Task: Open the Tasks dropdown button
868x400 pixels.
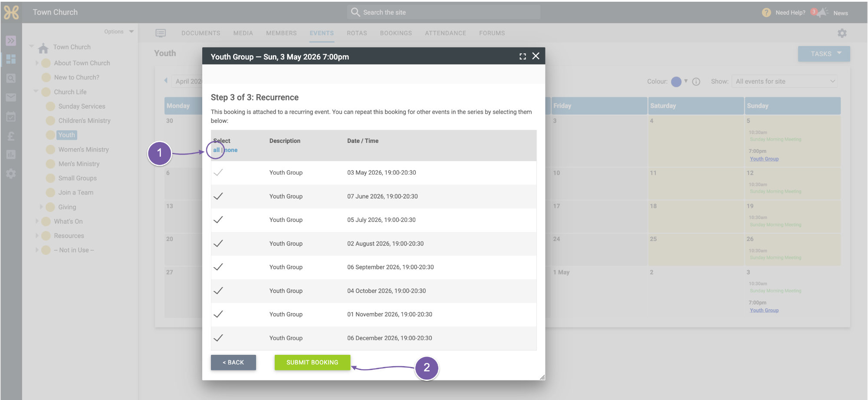Action: pos(824,54)
